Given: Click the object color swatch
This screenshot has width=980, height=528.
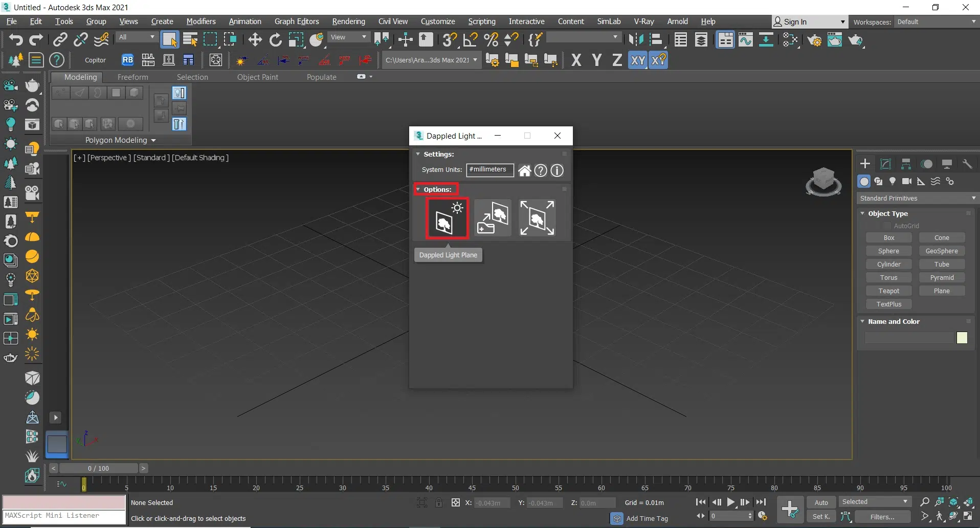Looking at the screenshot, I should pos(962,338).
